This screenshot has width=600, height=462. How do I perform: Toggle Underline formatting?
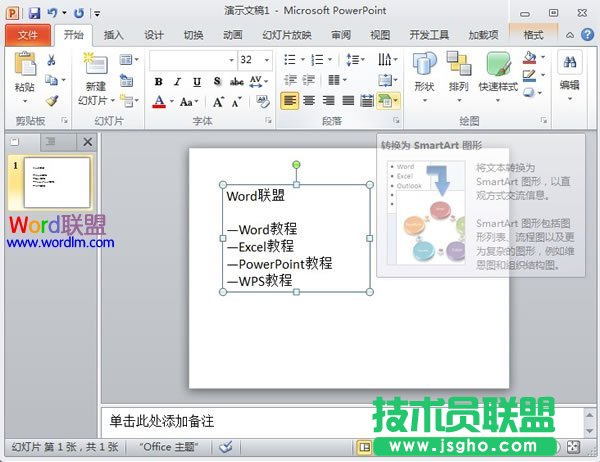[x=197, y=82]
